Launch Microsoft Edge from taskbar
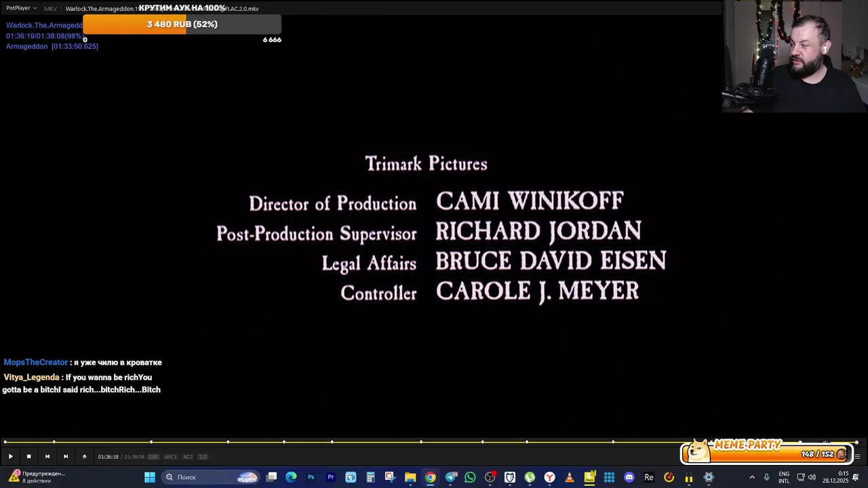868x488 pixels. pos(291,477)
